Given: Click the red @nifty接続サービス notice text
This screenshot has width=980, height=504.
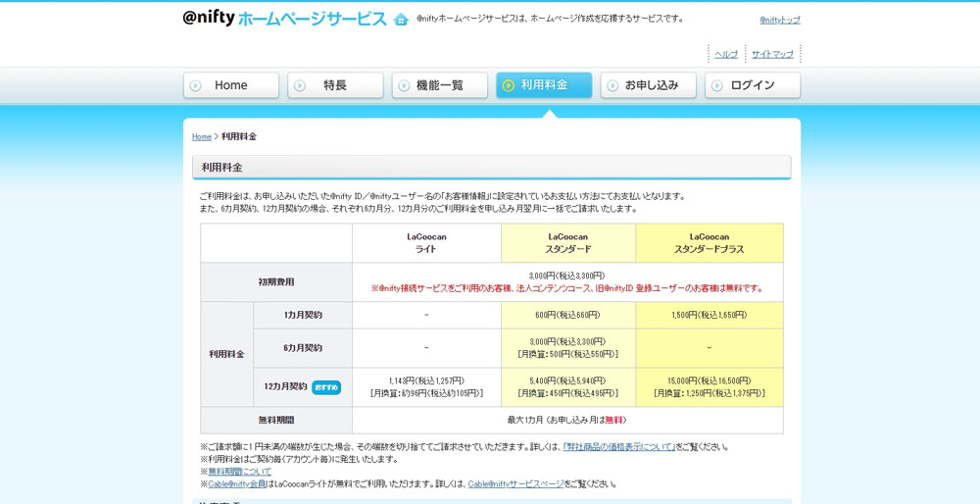Looking at the screenshot, I should (x=566, y=289).
